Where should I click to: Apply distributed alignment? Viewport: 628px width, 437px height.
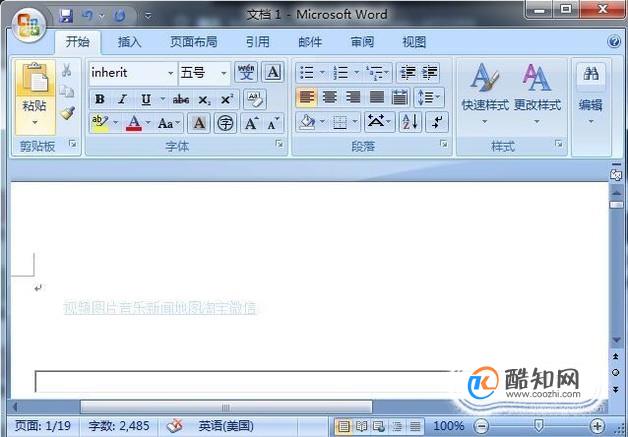pos(399,97)
